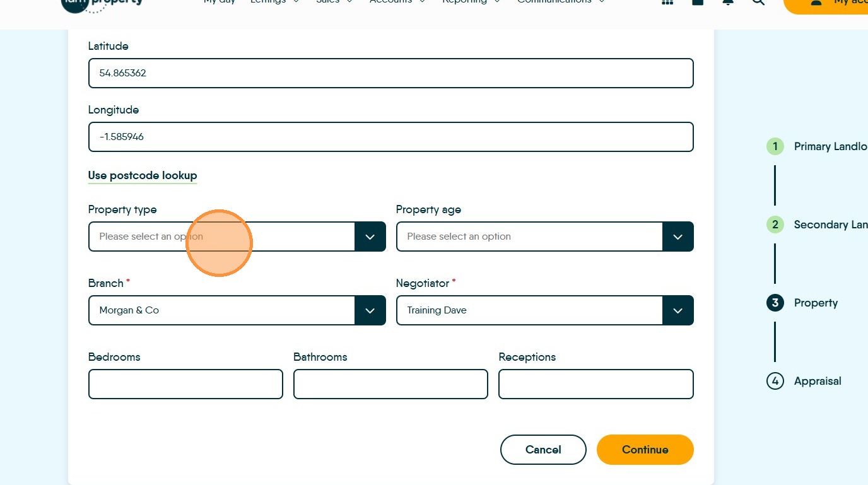This screenshot has height=485, width=868.
Task: Open the apps grid icon in header
Action: (667, 2)
